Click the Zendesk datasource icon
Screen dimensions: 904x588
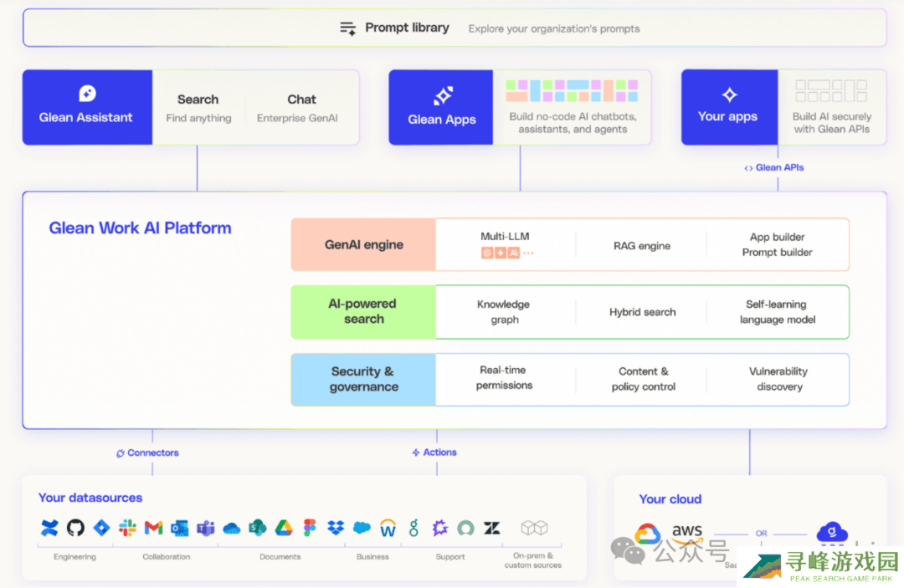point(492,528)
